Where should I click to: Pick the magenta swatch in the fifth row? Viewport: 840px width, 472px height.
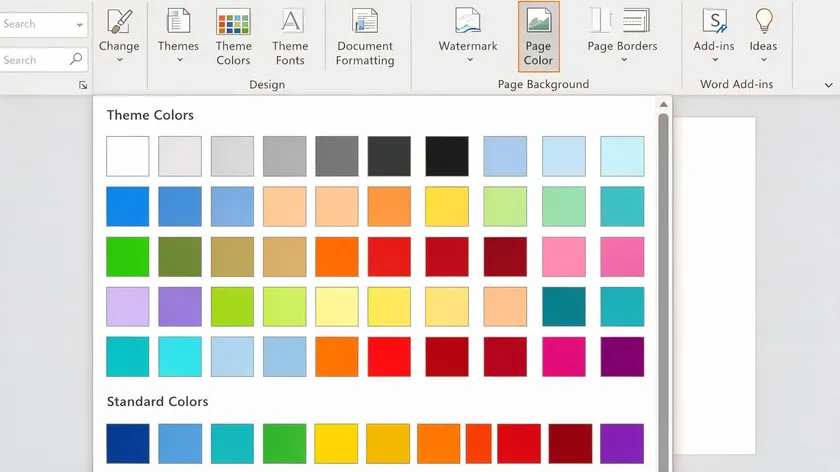(x=564, y=356)
